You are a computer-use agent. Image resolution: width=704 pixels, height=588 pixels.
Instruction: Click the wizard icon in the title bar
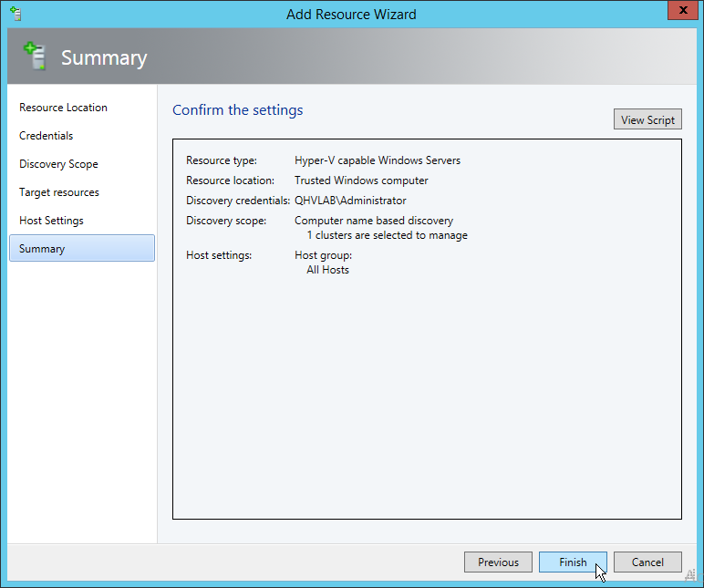click(x=16, y=14)
